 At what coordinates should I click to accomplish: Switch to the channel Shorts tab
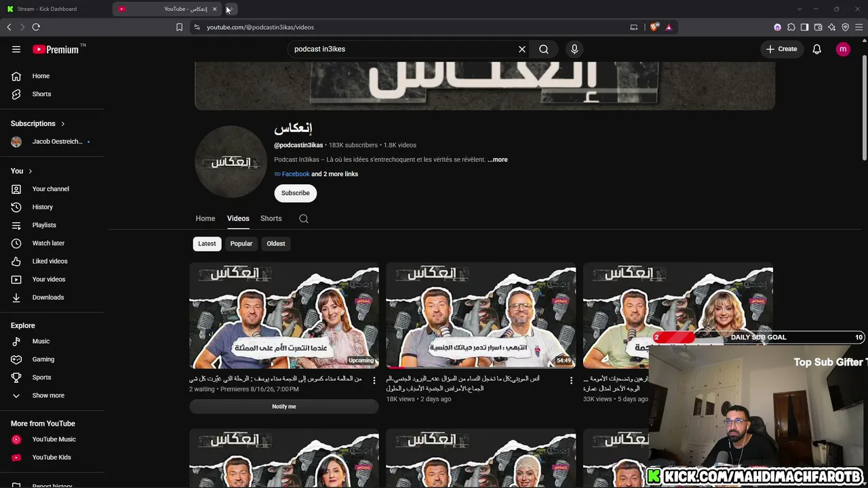[x=271, y=218]
